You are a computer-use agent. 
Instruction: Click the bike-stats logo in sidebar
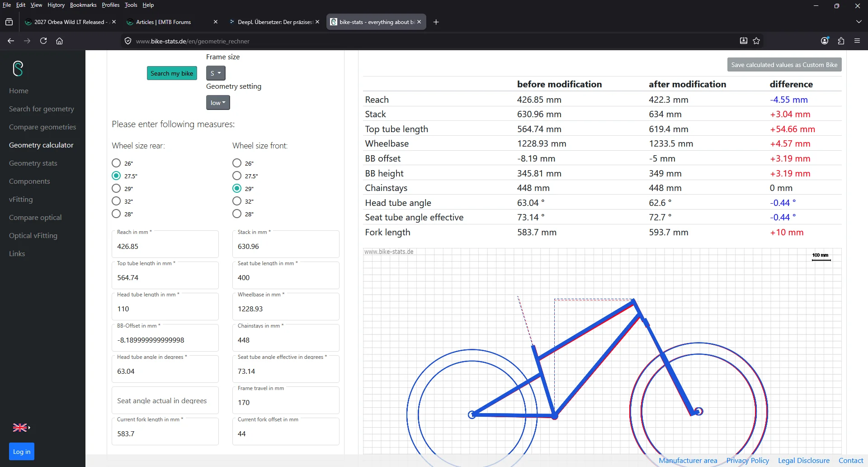18,69
